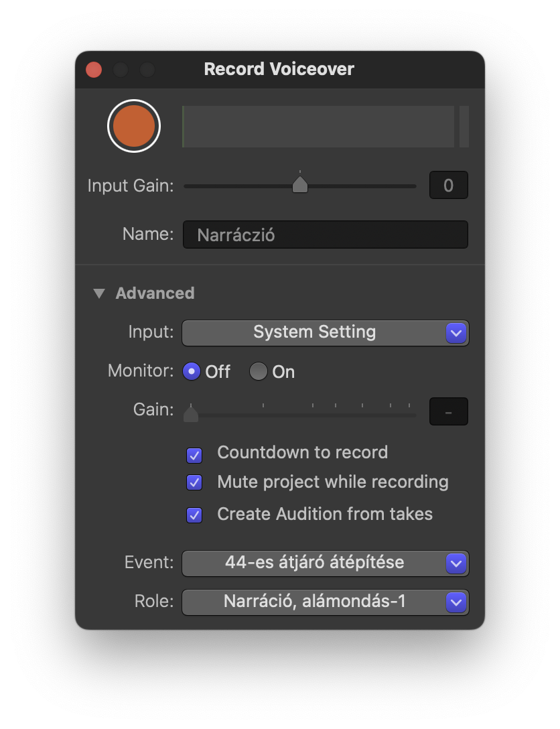Click the Input Gain value field
The image size is (560, 729).
click(x=448, y=185)
